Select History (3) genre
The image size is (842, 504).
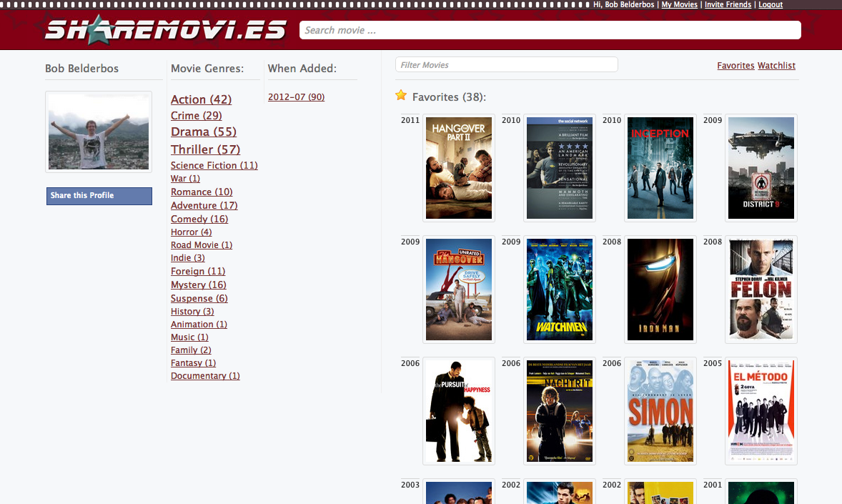[x=192, y=312]
